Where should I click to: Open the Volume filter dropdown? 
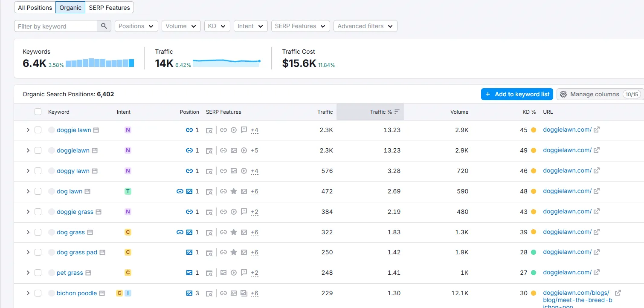[181, 26]
